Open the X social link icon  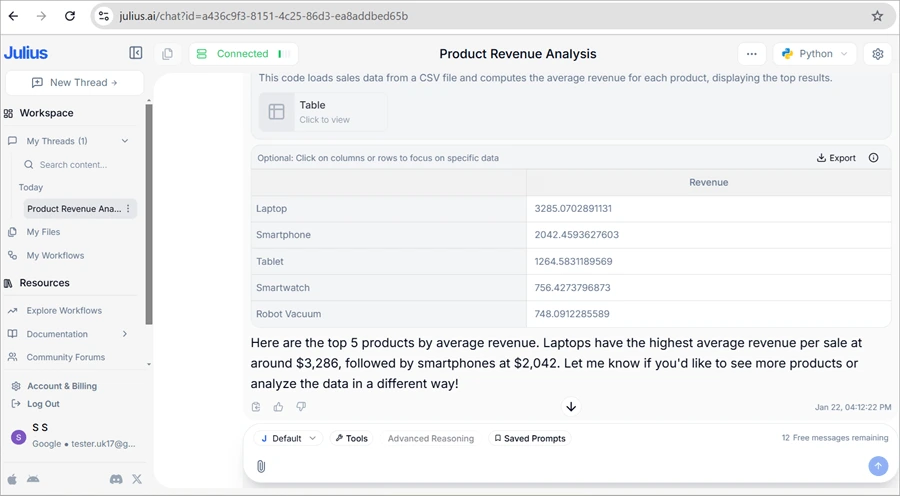(x=137, y=479)
